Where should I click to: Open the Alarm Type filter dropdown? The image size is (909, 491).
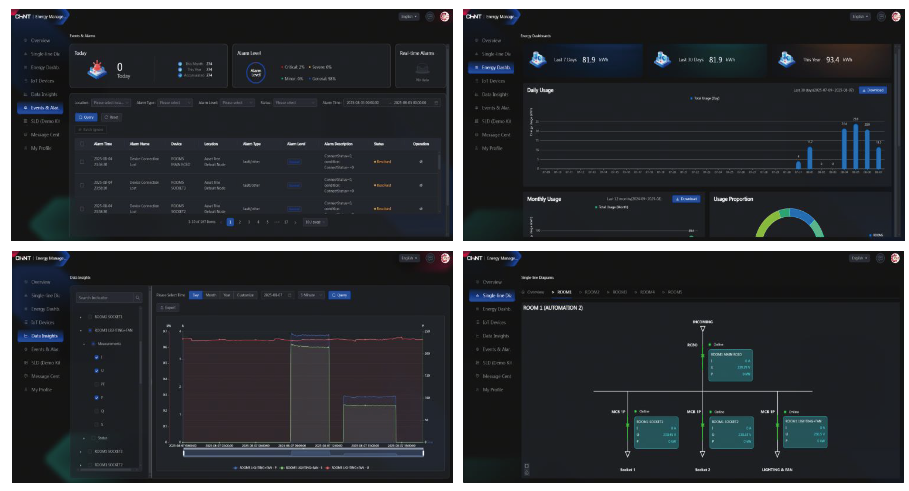174,103
